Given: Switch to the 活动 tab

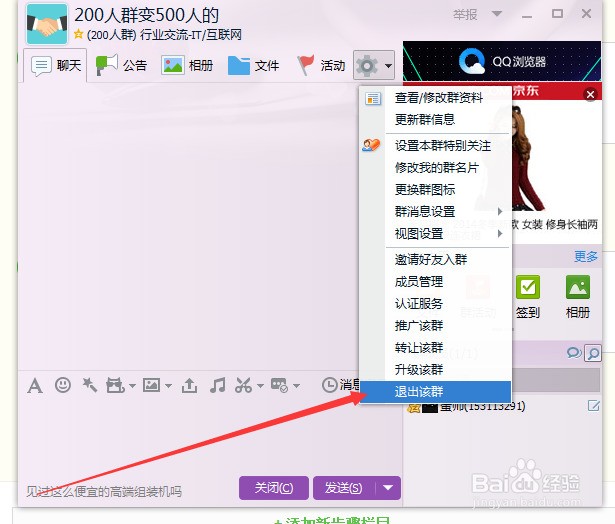Looking at the screenshot, I should tap(321, 65).
